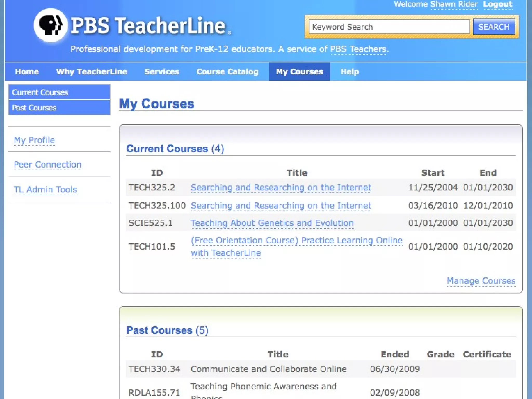The width and height of the screenshot is (532, 399).
Task: Open Teaching About Genetics and Evolution
Action: (x=272, y=223)
